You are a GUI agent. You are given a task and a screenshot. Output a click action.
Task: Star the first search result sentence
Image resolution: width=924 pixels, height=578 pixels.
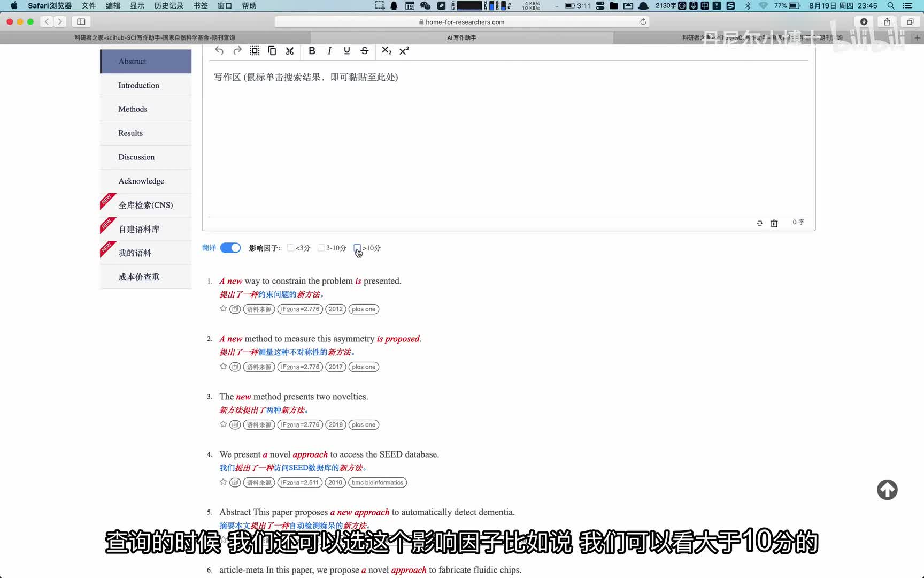pyautogui.click(x=223, y=309)
